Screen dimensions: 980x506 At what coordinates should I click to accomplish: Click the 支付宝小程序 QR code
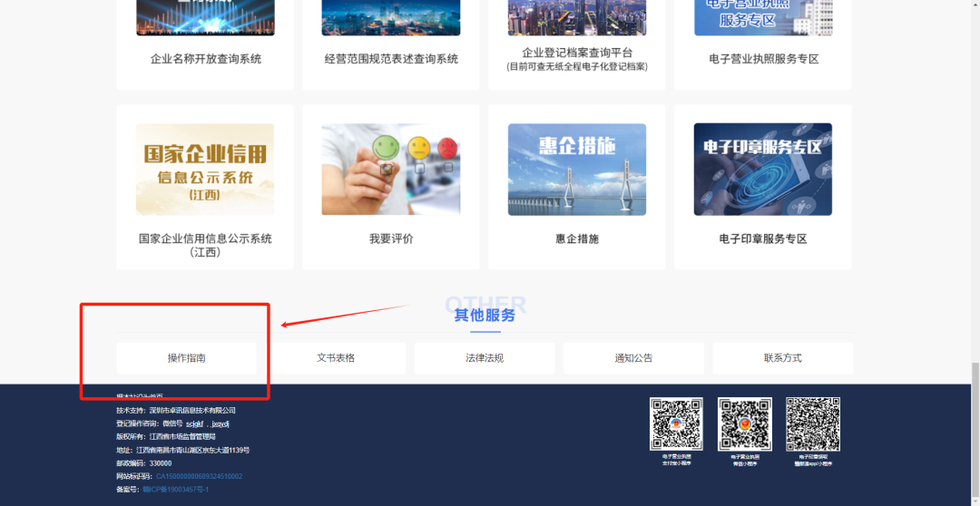(676, 423)
